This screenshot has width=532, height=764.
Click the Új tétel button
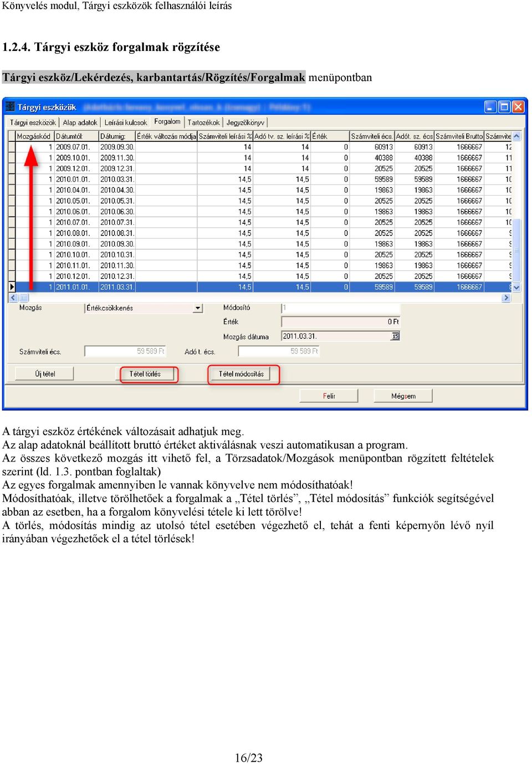pyautogui.click(x=45, y=374)
